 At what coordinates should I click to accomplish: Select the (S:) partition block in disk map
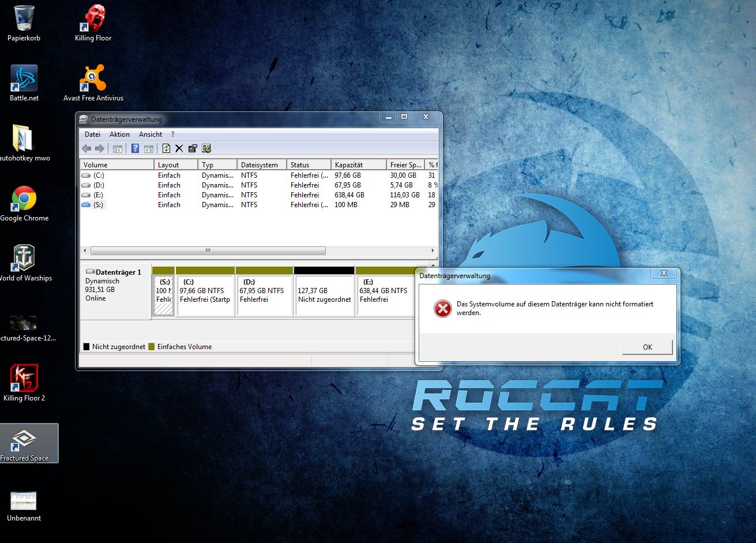163,291
